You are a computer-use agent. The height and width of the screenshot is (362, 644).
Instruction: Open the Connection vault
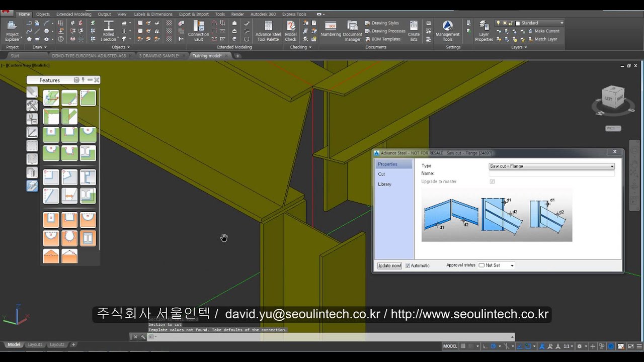pyautogui.click(x=199, y=31)
